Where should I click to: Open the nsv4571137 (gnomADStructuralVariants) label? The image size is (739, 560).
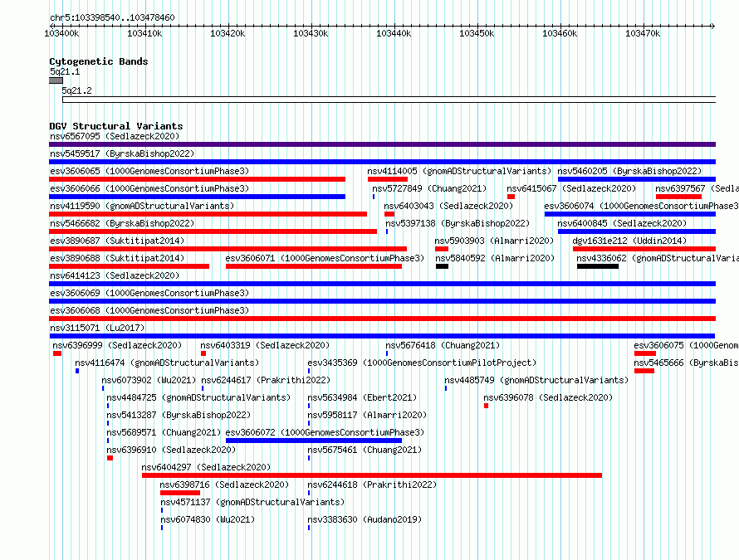[252, 502]
